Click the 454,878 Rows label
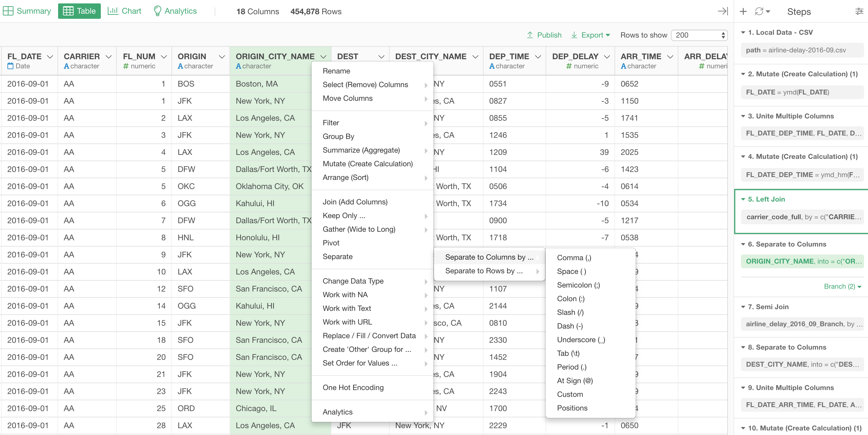The height and width of the screenshot is (435, 868). point(316,11)
